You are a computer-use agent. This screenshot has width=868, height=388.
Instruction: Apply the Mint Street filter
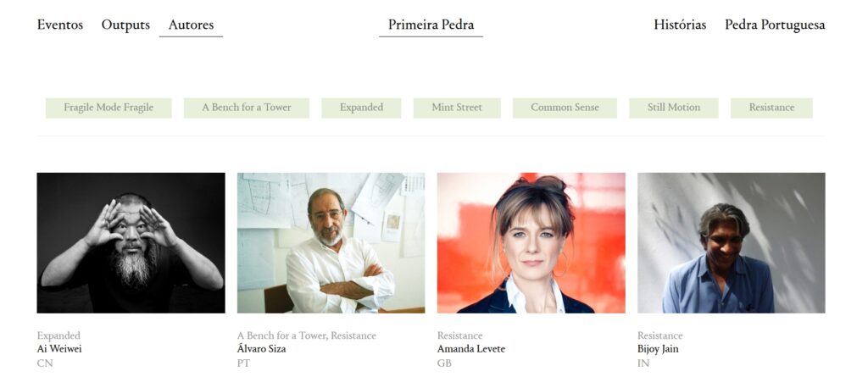[457, 108]
